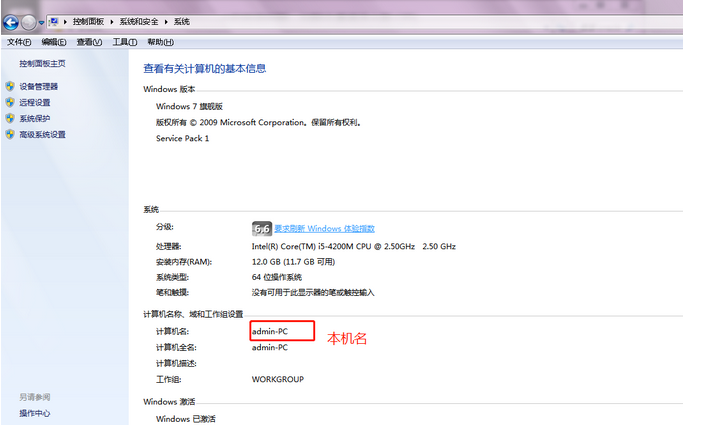
Task: Select 控制面板 in the address breadcrumb
Action: tap(88, 22)
